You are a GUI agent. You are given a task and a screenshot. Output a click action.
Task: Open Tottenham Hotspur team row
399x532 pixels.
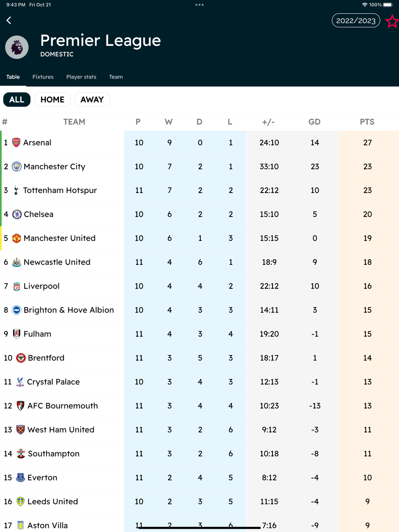[x=60, y=191]
